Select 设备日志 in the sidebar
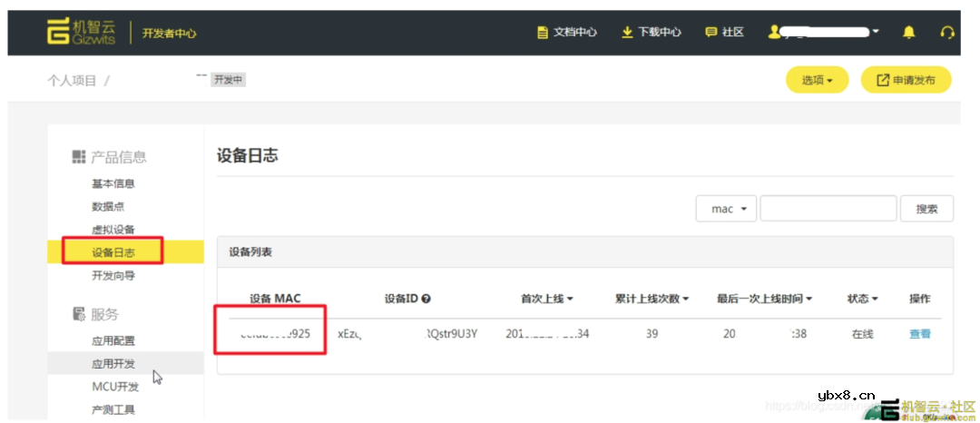 (x=113, y=252)
